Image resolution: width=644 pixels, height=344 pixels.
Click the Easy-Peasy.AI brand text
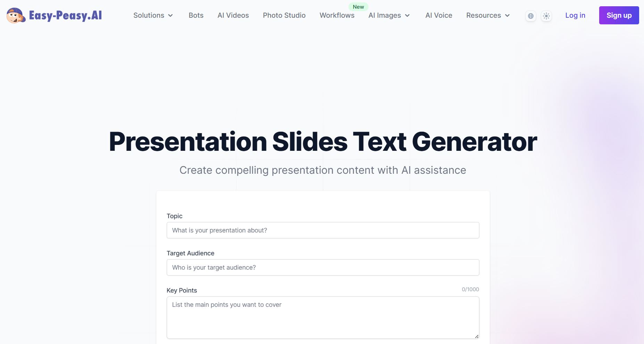[x=65, y=16]
